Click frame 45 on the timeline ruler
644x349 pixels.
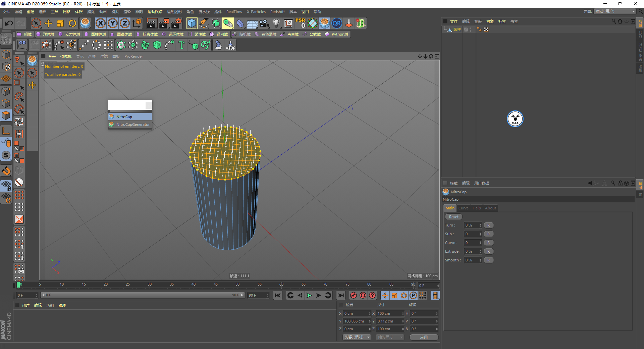coord(216,285)
